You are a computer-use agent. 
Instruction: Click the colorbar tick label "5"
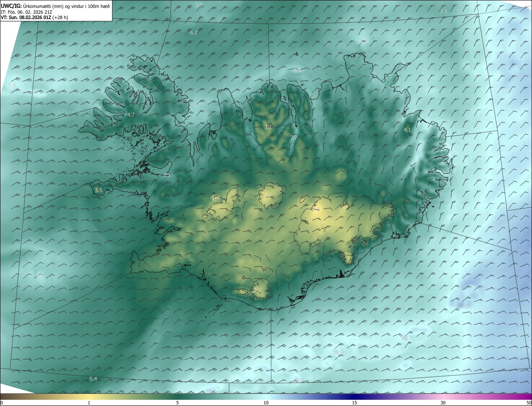pyautogui.click(x=177, y=403)
